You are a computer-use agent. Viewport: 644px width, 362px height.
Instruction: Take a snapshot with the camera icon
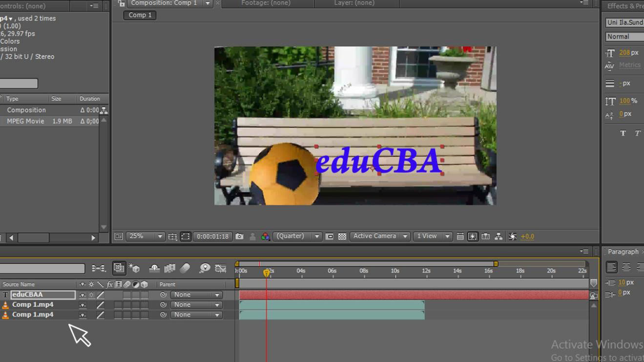239,236
